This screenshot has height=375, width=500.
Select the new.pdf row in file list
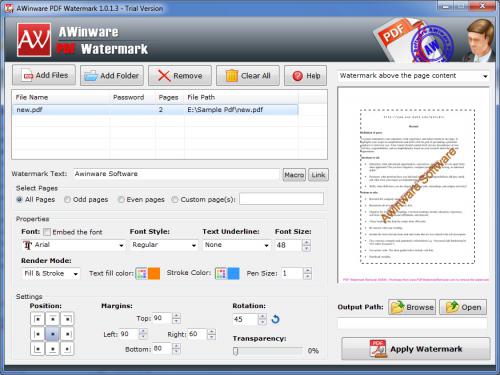(155, 110)
